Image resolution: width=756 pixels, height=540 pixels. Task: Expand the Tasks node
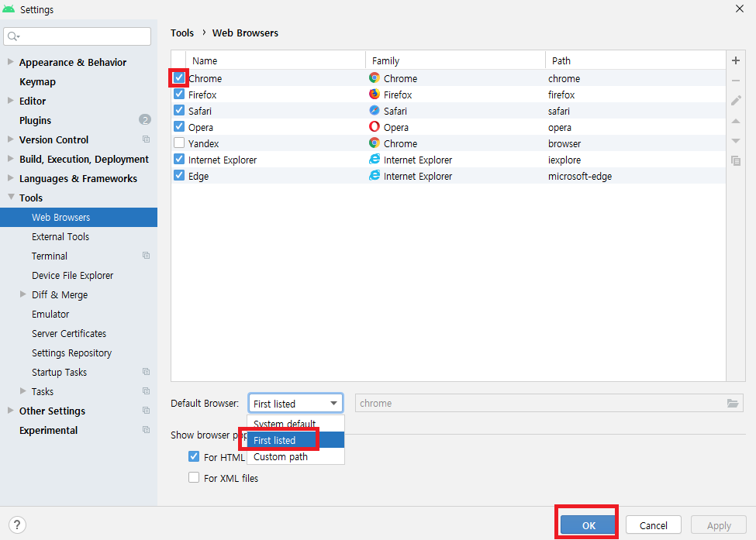22,390
